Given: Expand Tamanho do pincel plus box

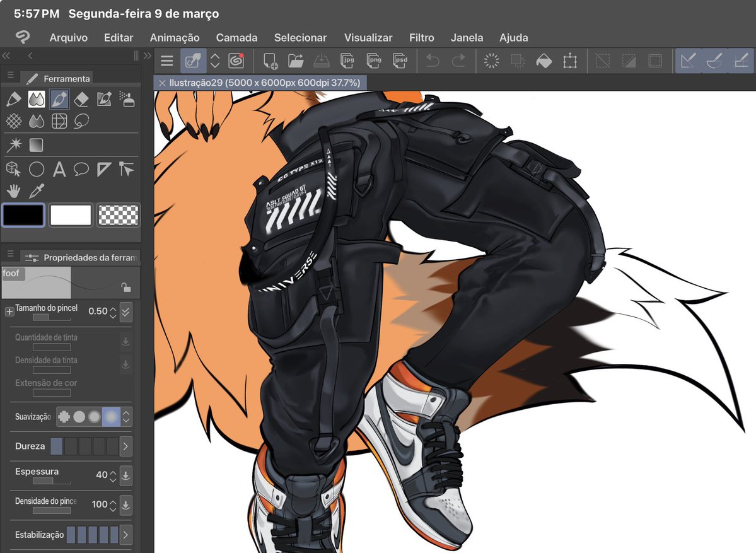Looking at the screenshot, I should [9, 311].
